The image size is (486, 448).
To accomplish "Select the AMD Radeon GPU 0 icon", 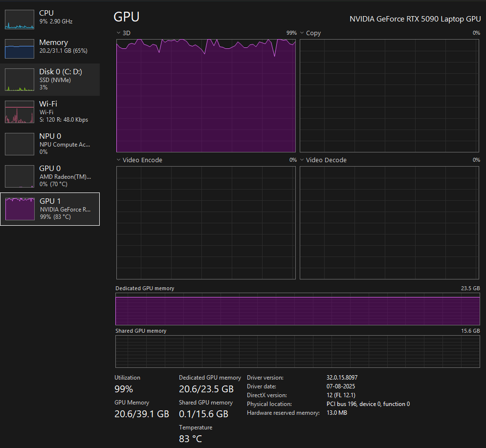I will (x=20, y=176).
